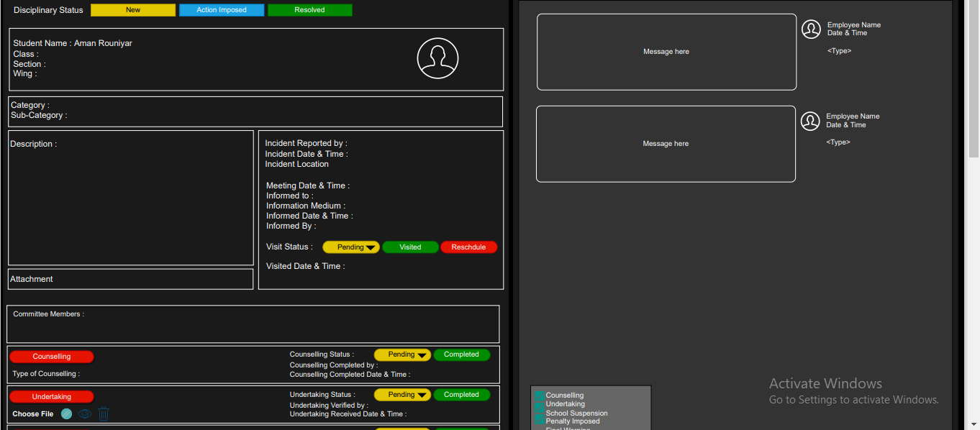Viewport: 980px width, 430px height.
Task: Select the Action Imposed disciplinary status
Action: (x=222, y=10)
